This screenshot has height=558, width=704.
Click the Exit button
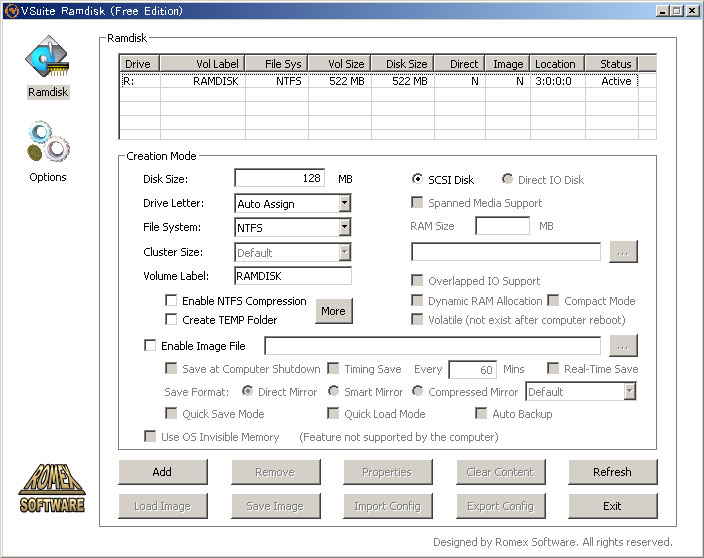click(613, 506)
